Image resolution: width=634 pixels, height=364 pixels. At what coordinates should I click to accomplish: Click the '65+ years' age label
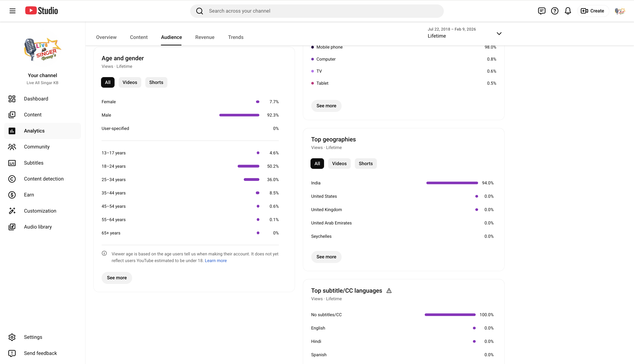(x=111, y=233)
